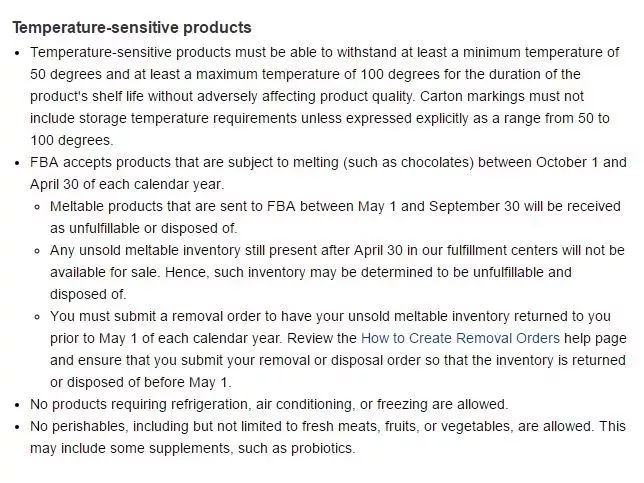Click the words 'help page' after the link
Image resolution: width=644 pixels, height=483 pixels.
click(x=596, y=338)
